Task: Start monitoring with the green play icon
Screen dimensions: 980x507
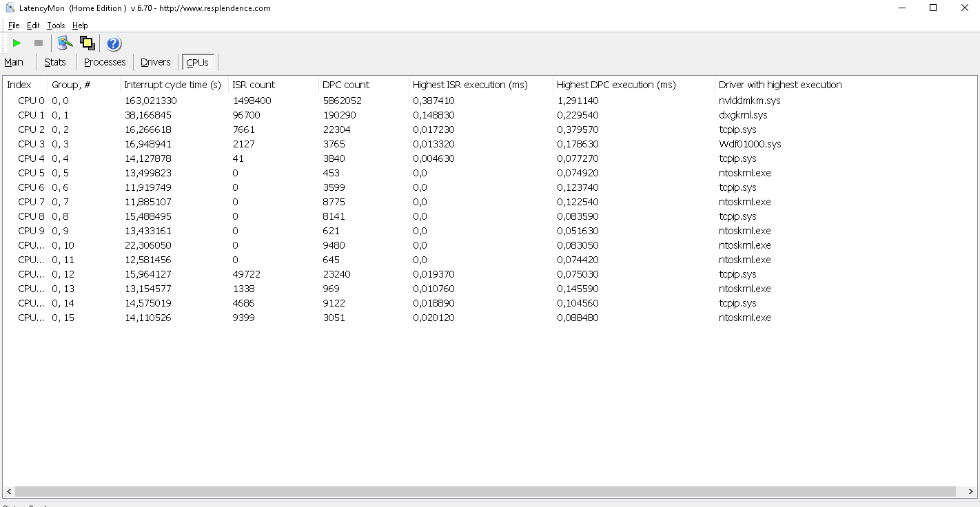Action: 17,43
